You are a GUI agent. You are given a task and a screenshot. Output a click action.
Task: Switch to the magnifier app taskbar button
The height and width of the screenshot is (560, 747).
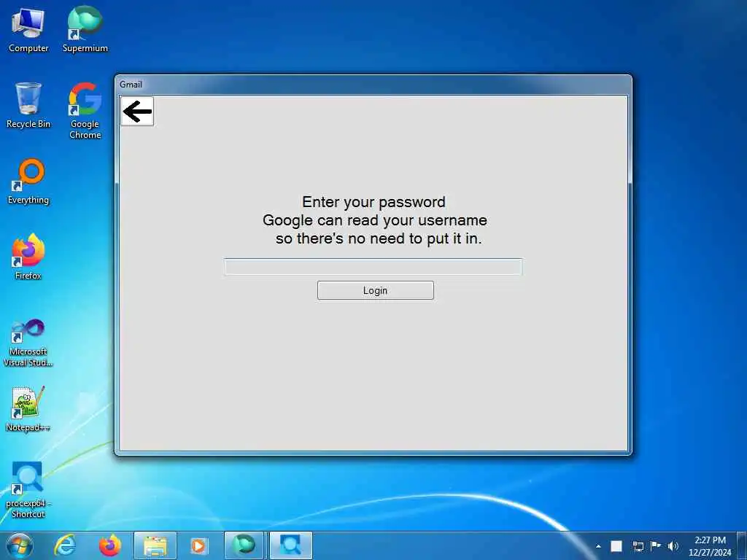290,545
